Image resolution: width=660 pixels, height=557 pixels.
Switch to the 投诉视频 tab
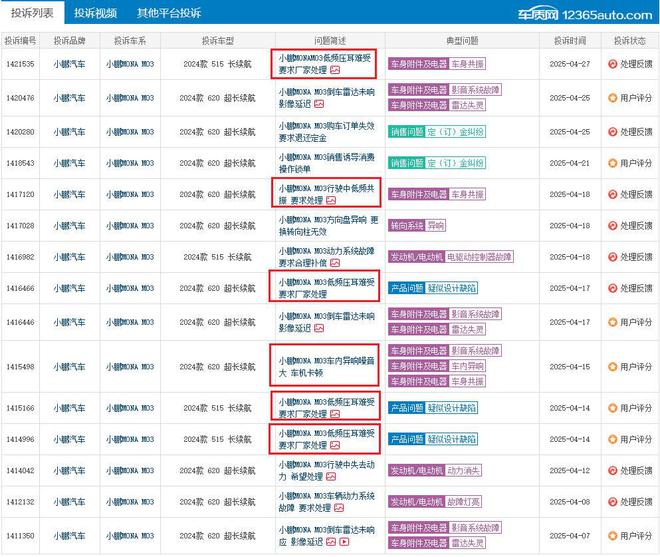tap(96, 13)
